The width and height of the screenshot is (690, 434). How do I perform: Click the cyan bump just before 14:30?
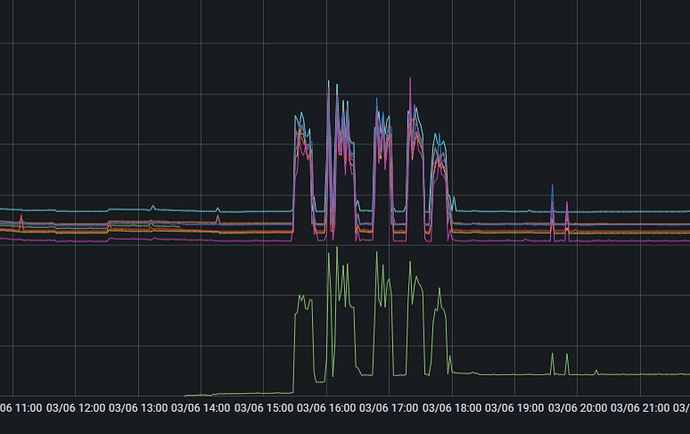218,208
